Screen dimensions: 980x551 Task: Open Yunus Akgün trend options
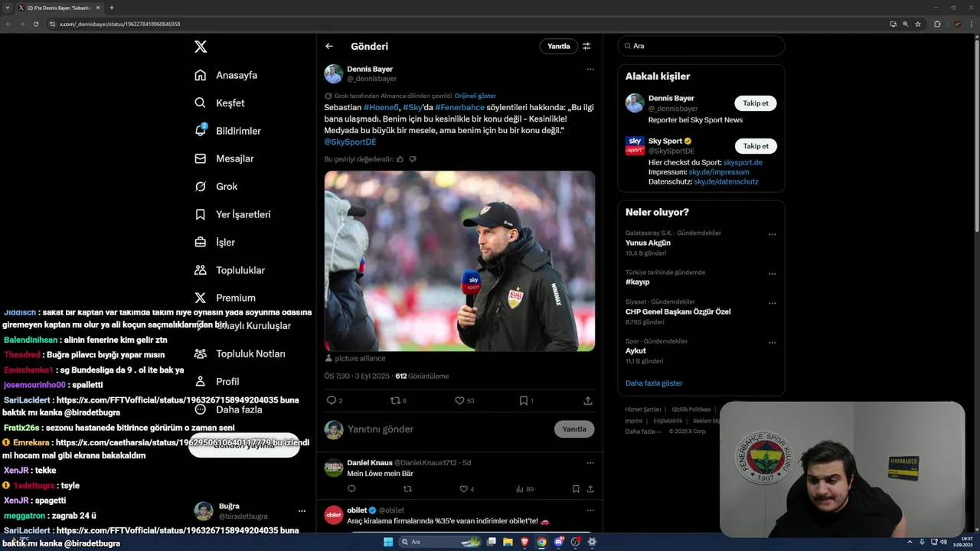point(773,235)
